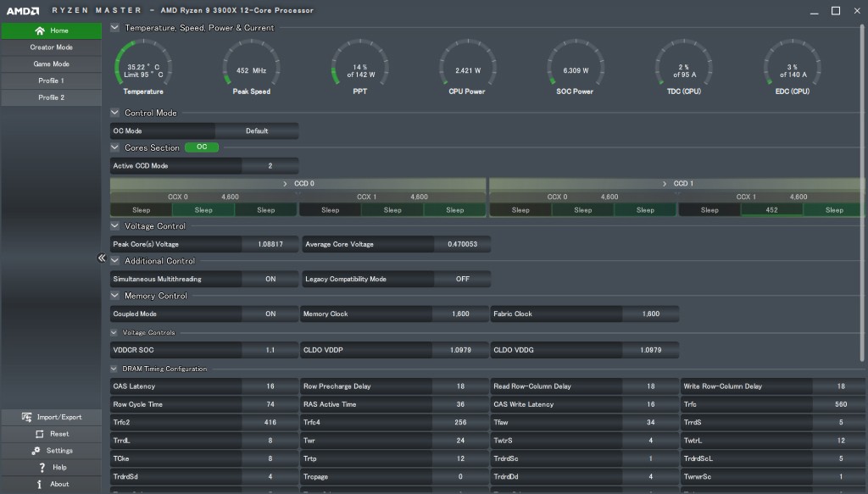Screen dimensions: 868x494
Task: Collapse the Voltage Control section
Action: pos(115,226)
